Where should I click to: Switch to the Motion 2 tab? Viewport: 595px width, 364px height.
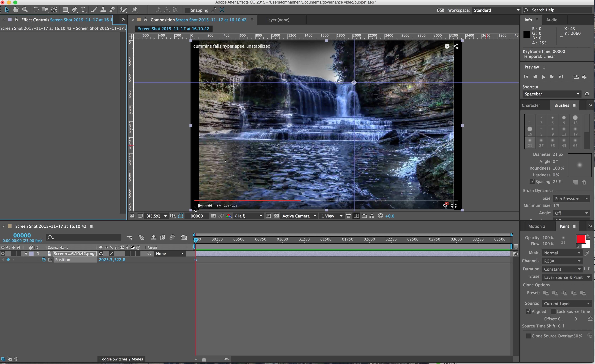pos(537,226)
